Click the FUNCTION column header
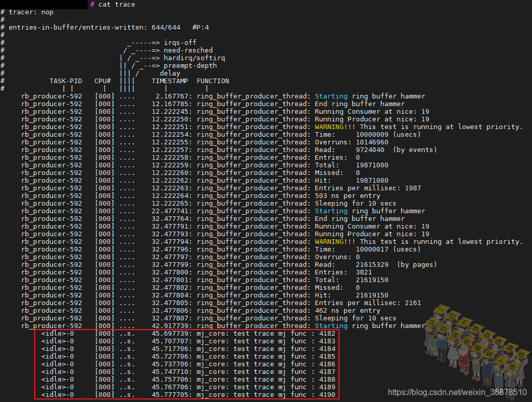 [x=213, y=81]
